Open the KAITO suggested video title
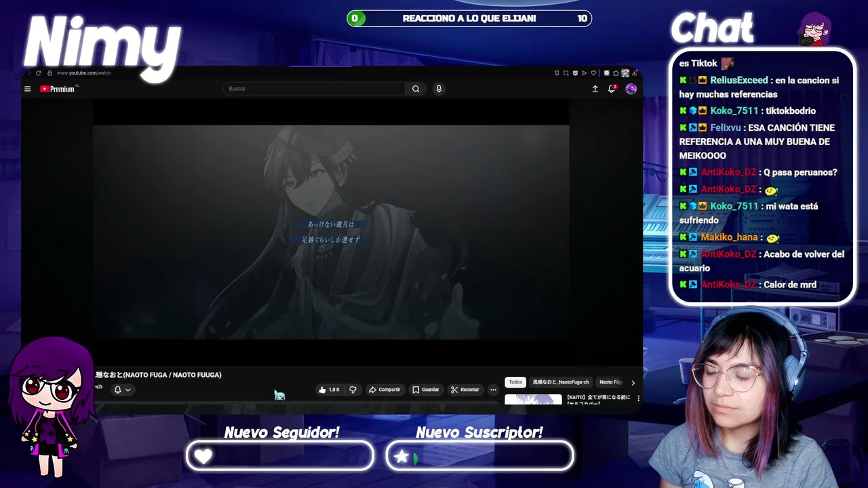 point(599,399)
